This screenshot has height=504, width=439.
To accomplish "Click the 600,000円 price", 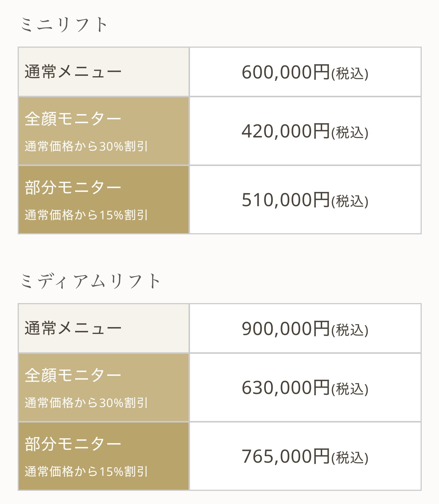I will (x=285, y=72).
